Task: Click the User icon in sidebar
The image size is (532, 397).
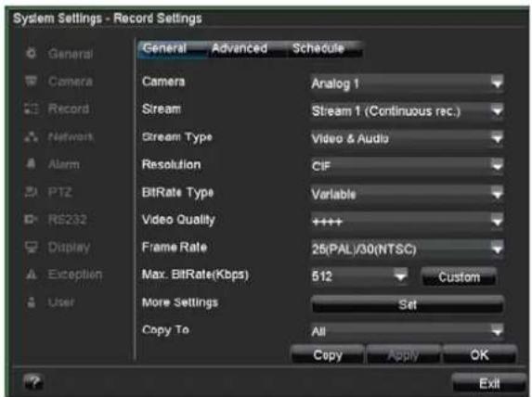Action: point(32,301)
